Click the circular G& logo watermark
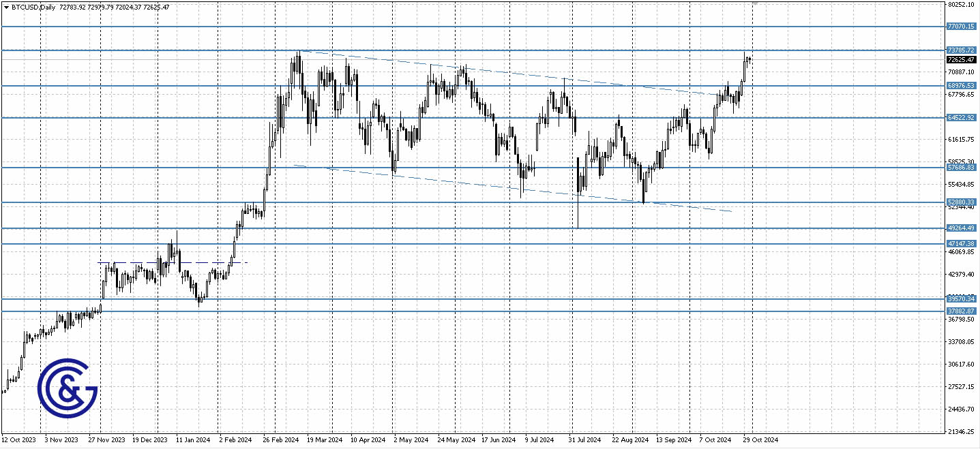 (x=67, y=388)
